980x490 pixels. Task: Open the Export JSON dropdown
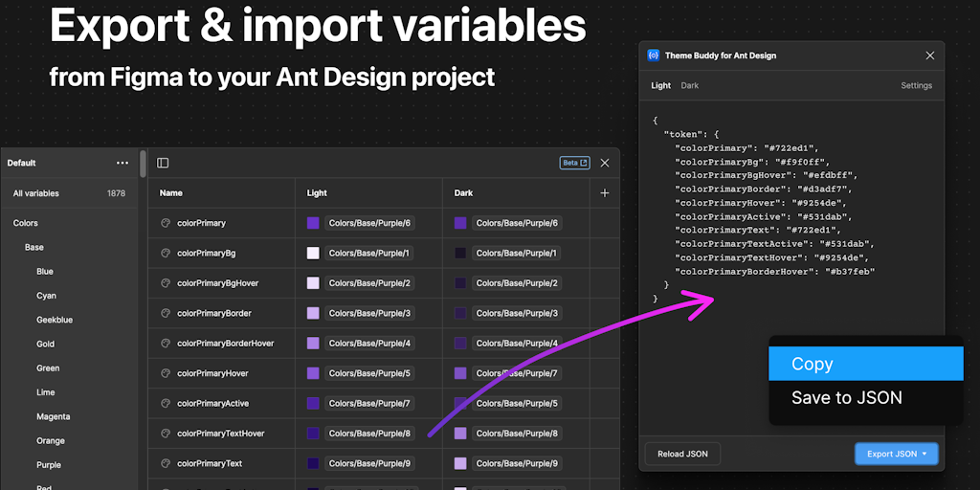897,454
